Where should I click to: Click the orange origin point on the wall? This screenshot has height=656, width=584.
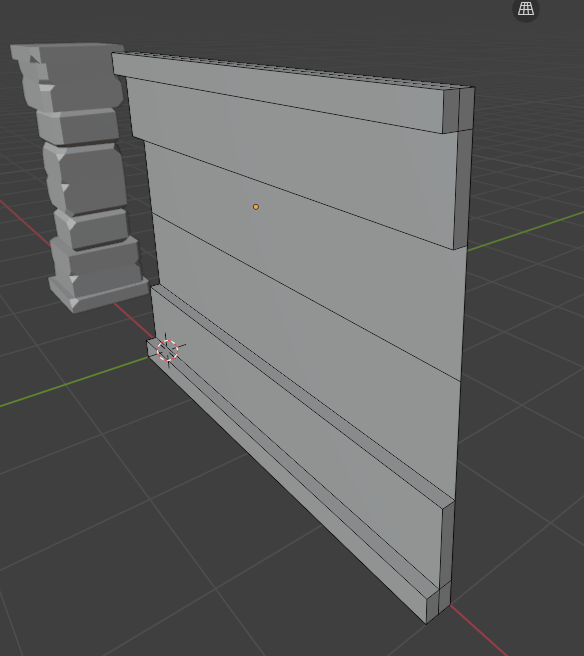(256, 207)
